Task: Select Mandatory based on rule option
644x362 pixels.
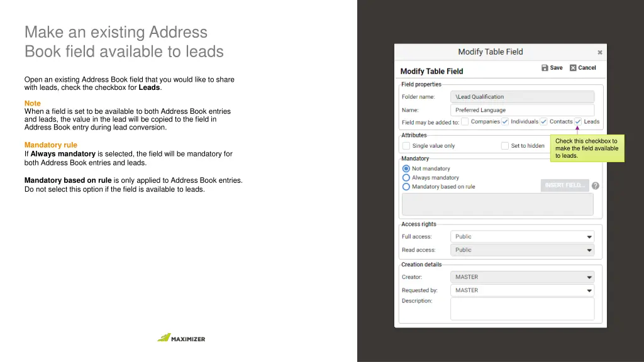Action: (x=406, y=187)
